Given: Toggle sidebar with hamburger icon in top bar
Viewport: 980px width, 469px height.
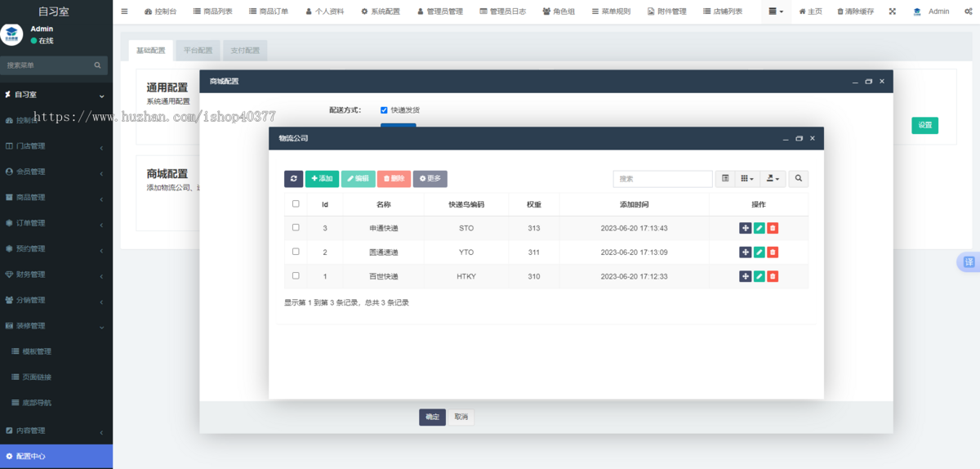Looking at the screenshot, I should (124, 11).
